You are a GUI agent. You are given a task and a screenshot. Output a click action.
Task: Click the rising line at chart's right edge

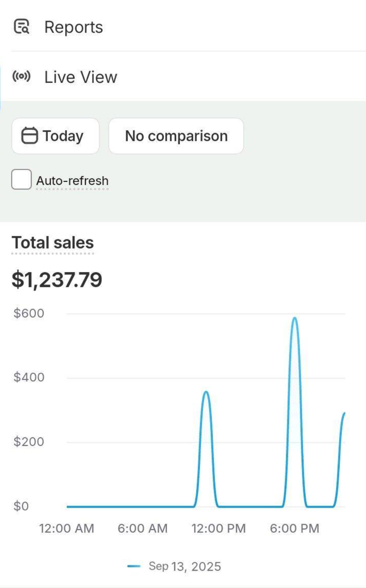343,416
